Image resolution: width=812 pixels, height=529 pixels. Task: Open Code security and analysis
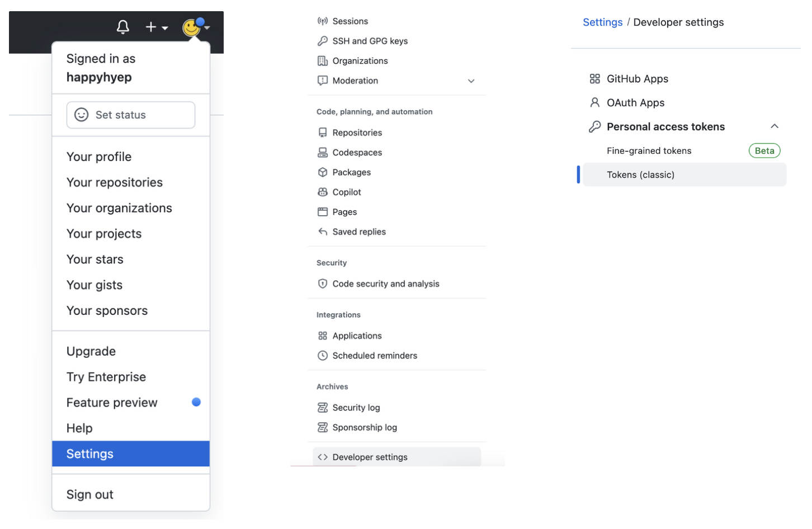tap(386, 284)
